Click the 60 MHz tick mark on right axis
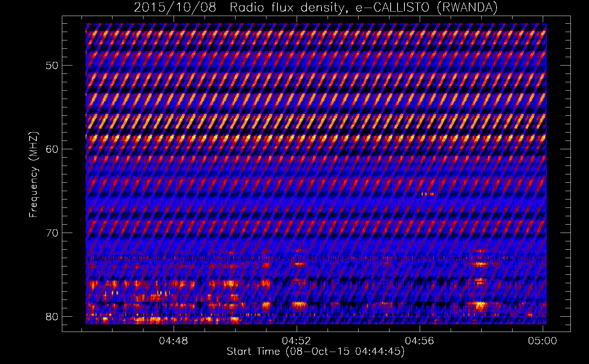This screenshot has width=589, height=364. 567,149
